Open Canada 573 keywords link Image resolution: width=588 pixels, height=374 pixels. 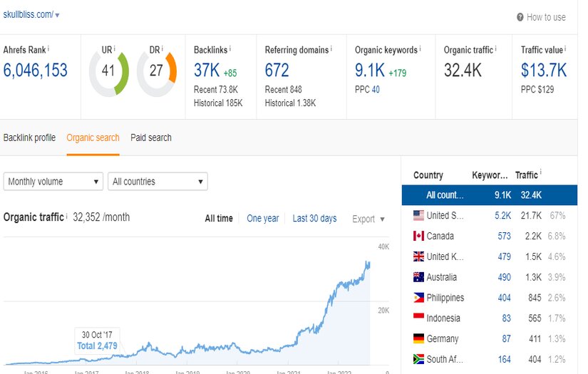(504, 237)
